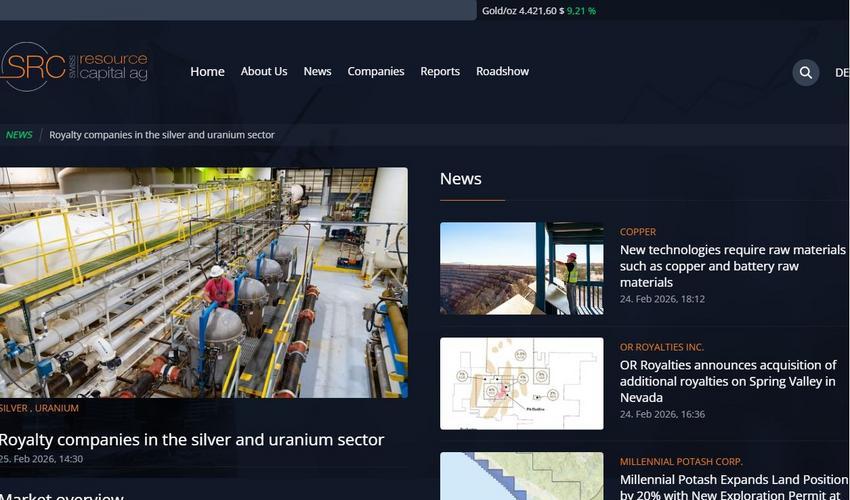Click the date 25. Feb 2026, 14:30
This screenshot has width=850, height=500.
click(41, 459)
